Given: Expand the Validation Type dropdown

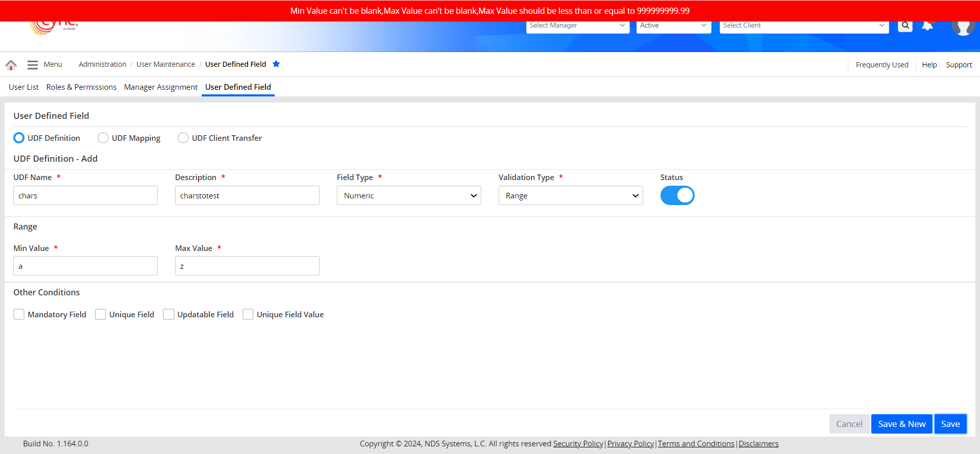Looking at the screenshot, I should click(x=570, y=195).
